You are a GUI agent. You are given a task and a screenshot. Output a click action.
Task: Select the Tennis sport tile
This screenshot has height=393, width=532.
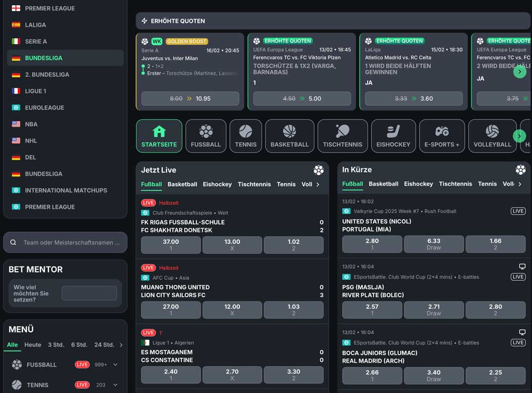(246, 136)
